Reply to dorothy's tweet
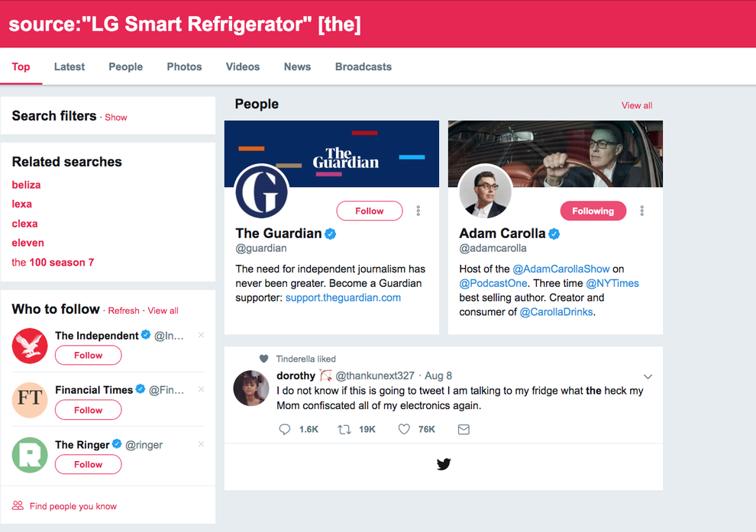The width and height of the screenshot is (756, 532). coord(285,429)
